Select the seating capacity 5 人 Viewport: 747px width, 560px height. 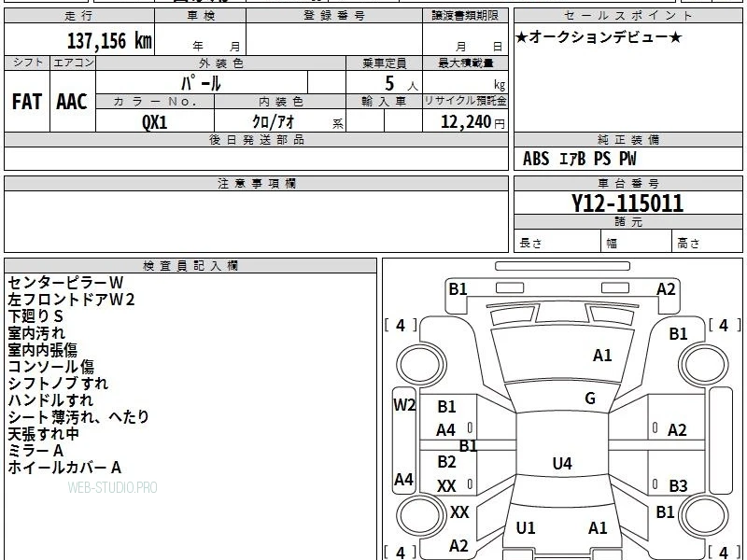(x=401, y=84)
